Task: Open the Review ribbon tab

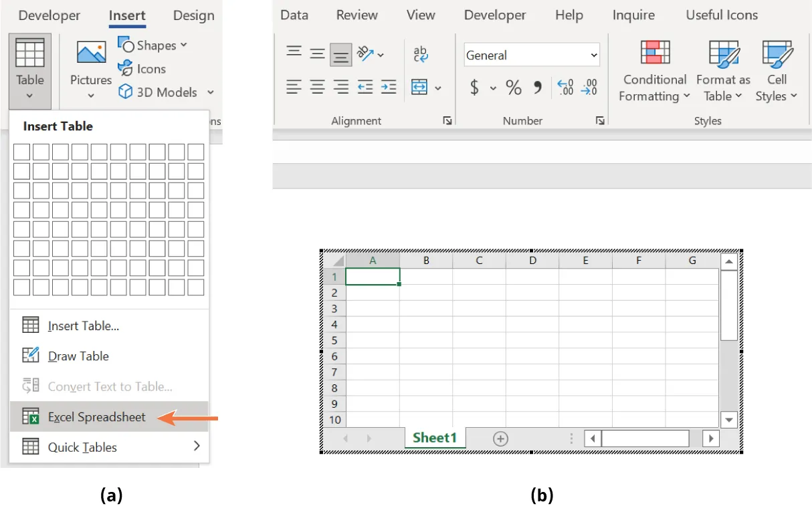Action: (357, 15)
